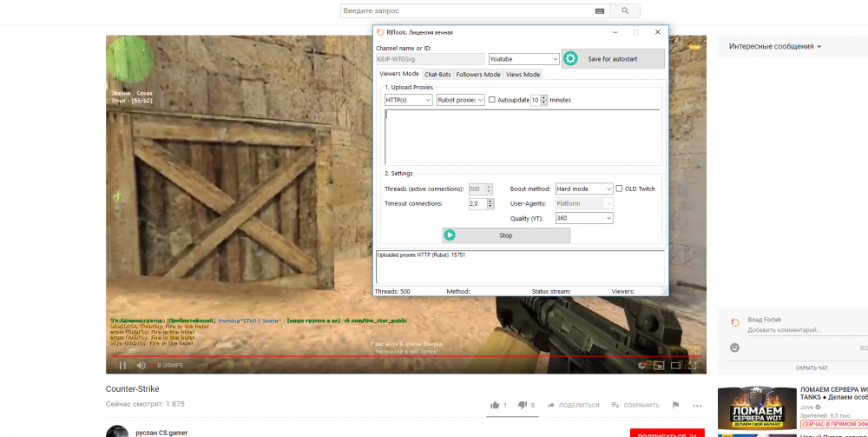Insert emoji in chat comment
The image size is (868, 437).
pyautogui.click(x=735, y=348)
